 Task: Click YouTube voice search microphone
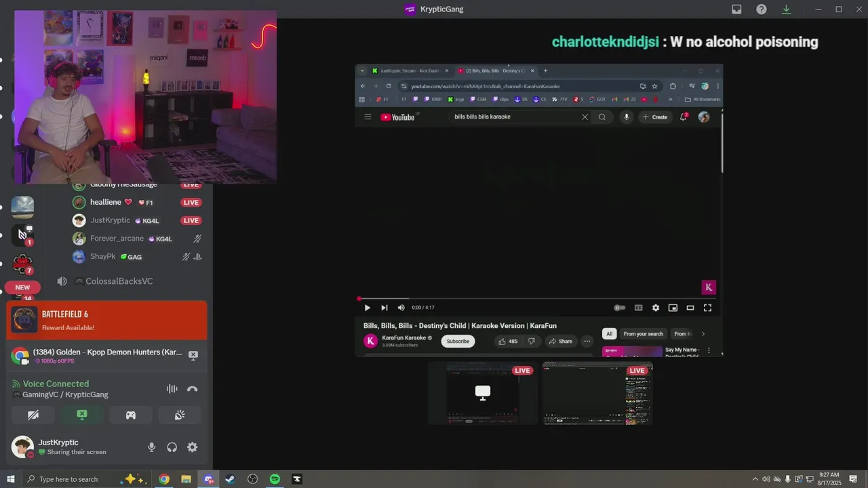(x=626, y=117)
